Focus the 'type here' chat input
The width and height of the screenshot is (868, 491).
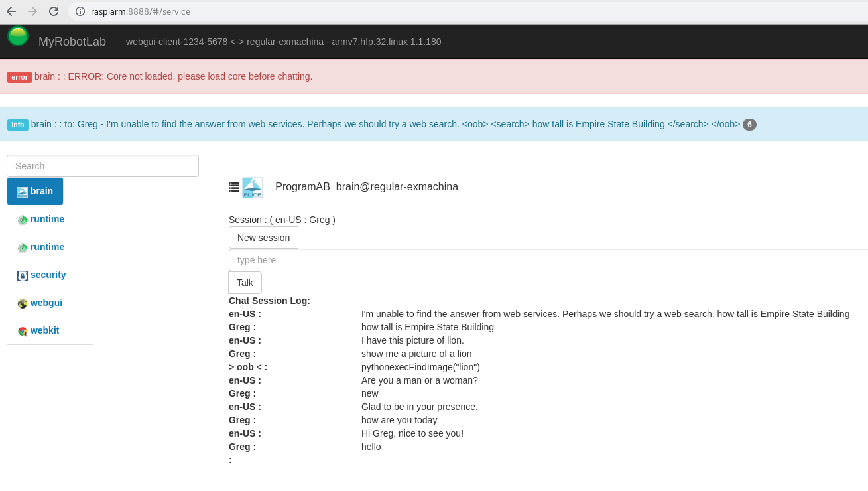[548, 260]
